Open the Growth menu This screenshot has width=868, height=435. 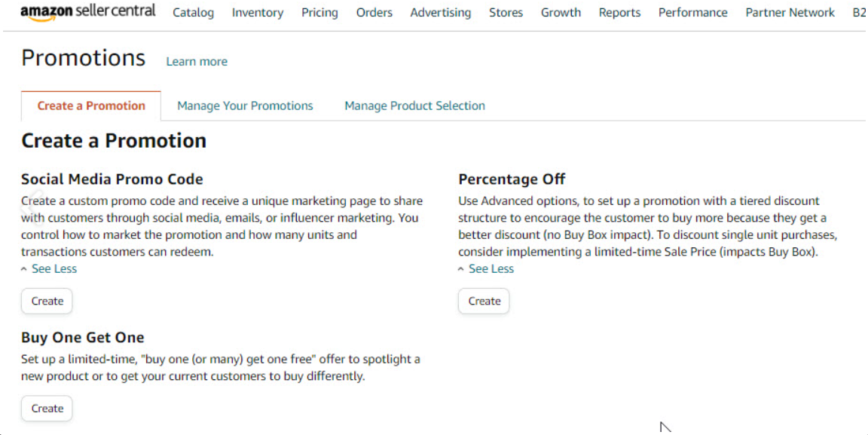point(561,13)
